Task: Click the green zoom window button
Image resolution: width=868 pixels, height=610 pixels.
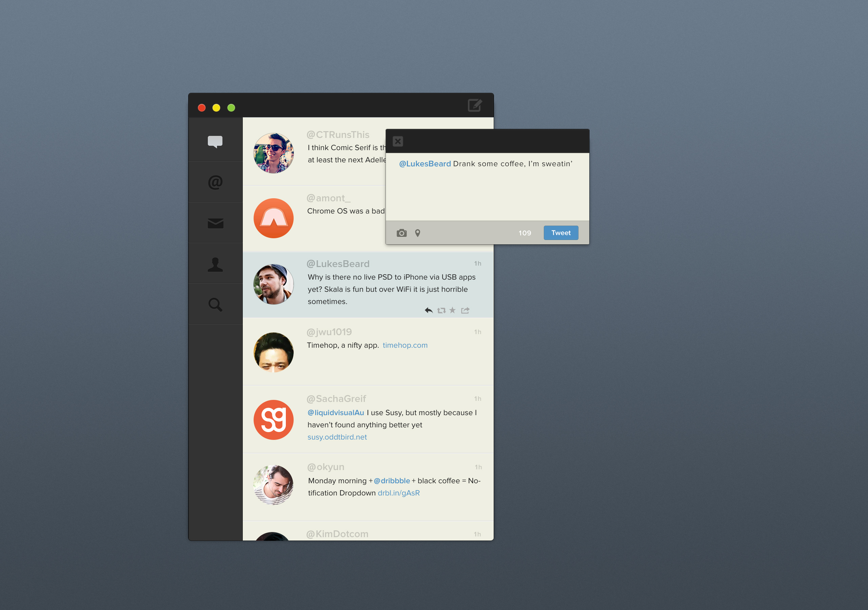Action: [x=231, y=108]
